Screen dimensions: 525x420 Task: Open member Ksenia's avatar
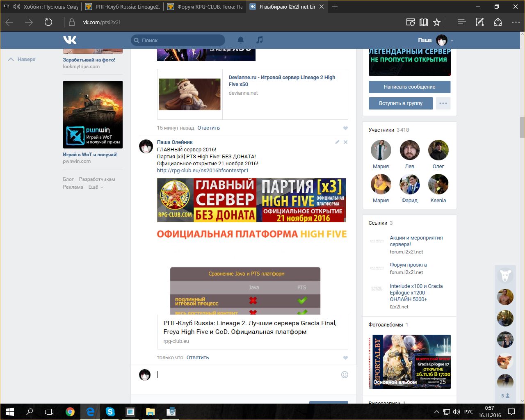(438, 184)
